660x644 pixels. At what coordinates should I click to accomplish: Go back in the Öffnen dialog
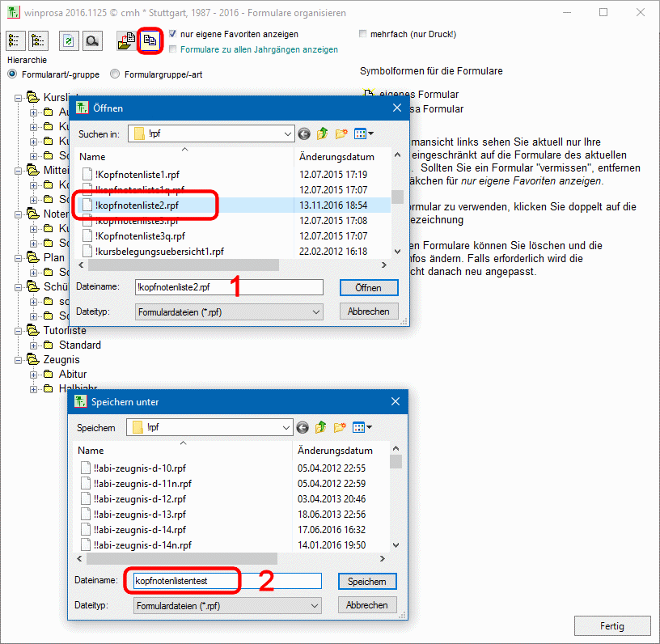tap(304, 134)
